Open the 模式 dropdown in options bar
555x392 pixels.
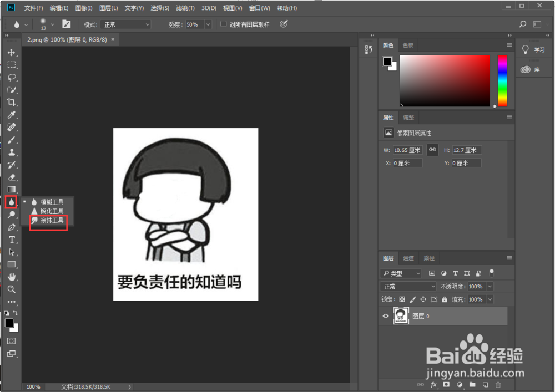point(125,24)
